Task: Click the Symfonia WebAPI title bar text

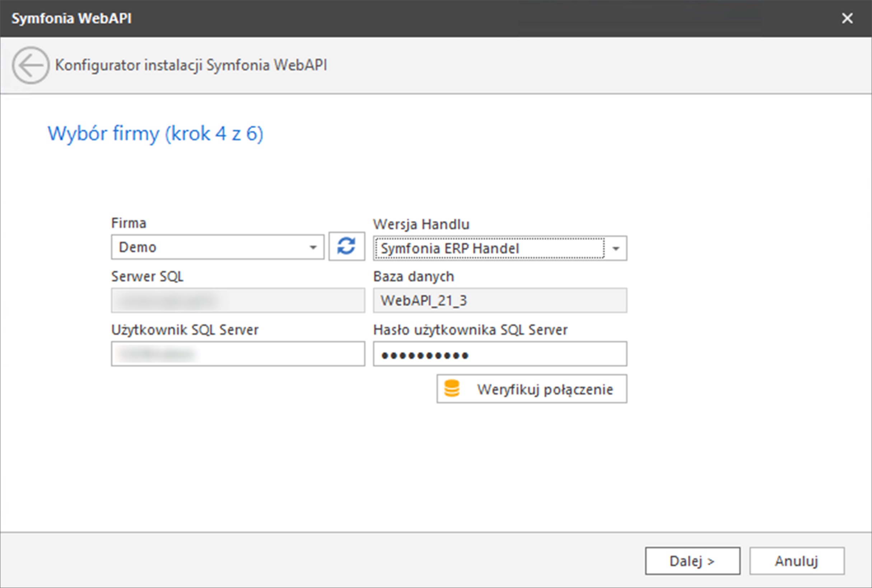Action: point(71,18)
